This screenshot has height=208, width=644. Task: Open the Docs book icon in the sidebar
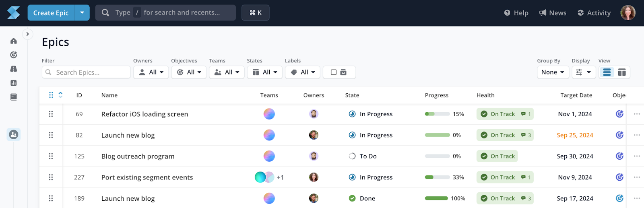pyautogui.click(x=14, y=97)
